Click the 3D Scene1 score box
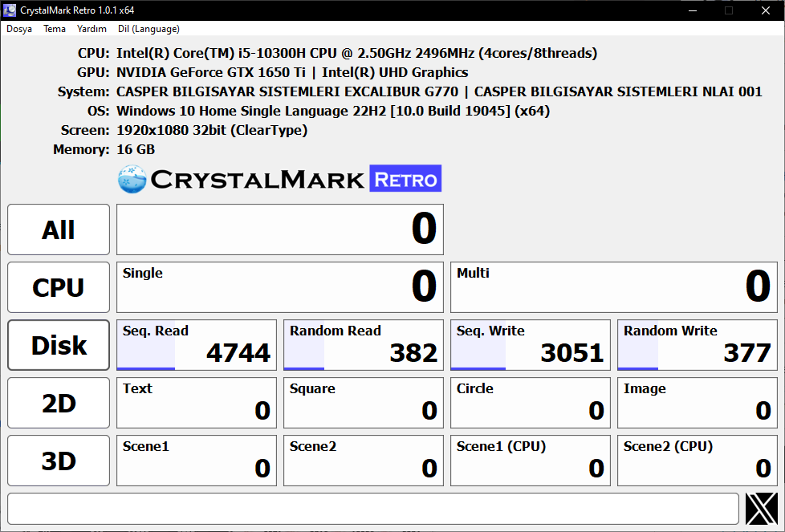The height and width of the screenshot is (532, 785). [x=196, y=461]
